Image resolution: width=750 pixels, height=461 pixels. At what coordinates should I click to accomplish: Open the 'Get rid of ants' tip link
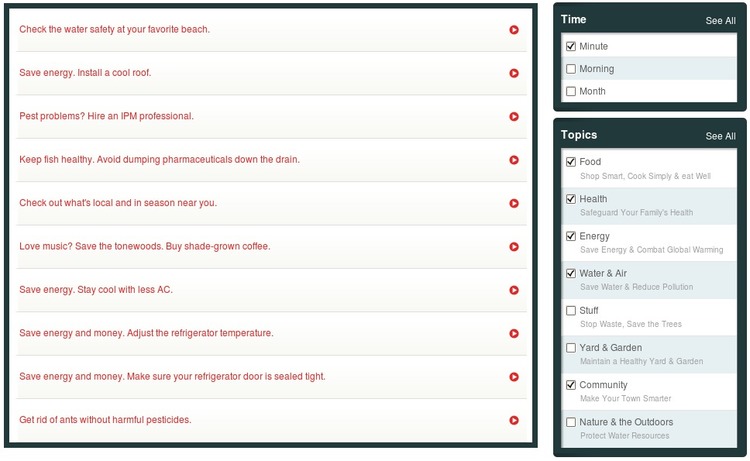click(105, 420)
